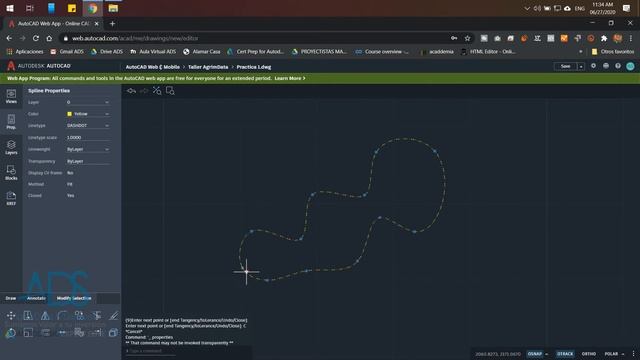Open Gmail ADS bookmark
The height and width of the screenshot is (360, 640).
coord(67,52)
